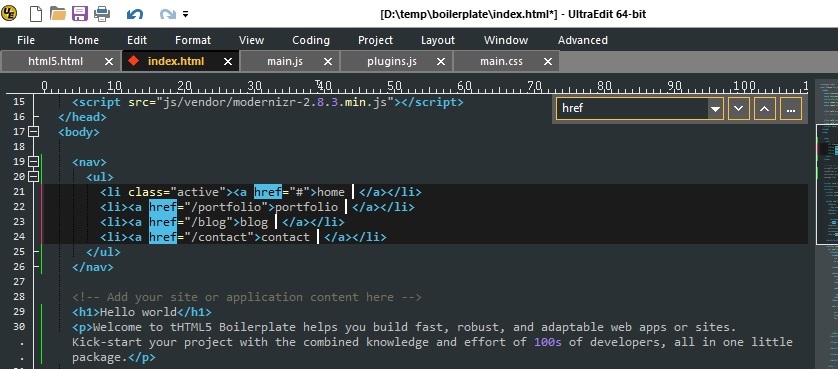The width and height of the screenshot is (838, 369).
Task: Click the opening nav tag
Action: coord(89,162)
